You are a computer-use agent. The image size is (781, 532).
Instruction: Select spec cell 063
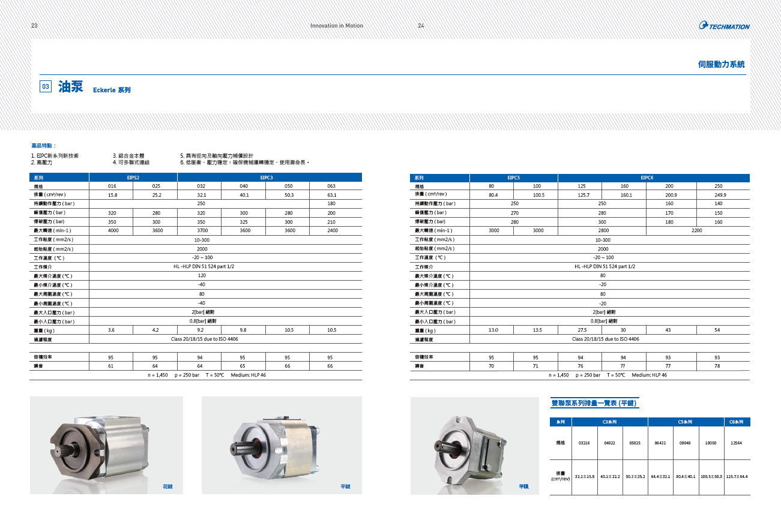coord(331,186)
